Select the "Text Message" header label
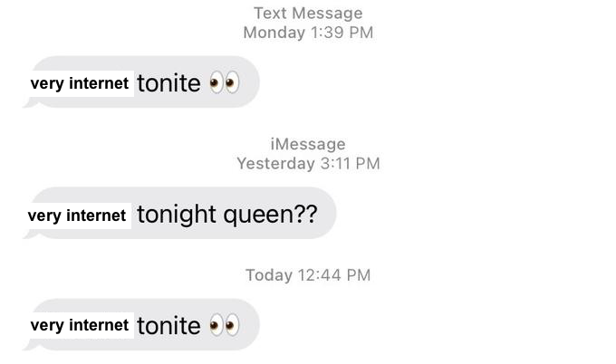Viewport: 616px width, 364px height. [x=308, y=13]
